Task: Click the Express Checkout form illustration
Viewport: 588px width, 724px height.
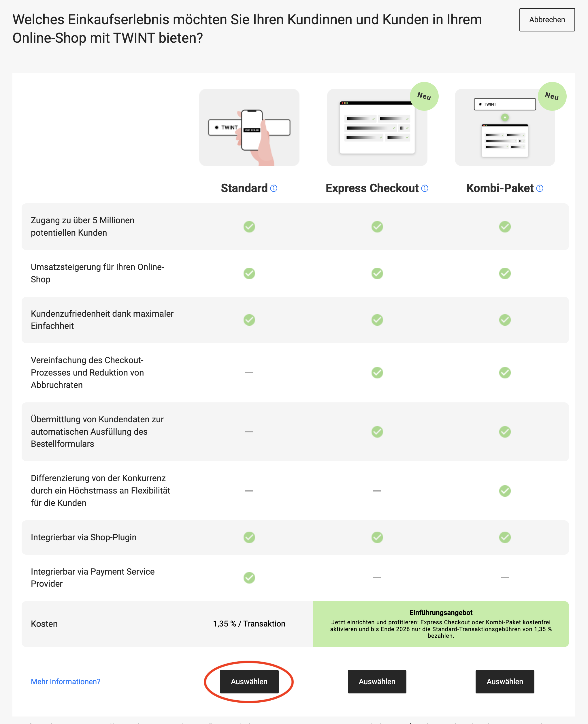Action: [377, 128]
